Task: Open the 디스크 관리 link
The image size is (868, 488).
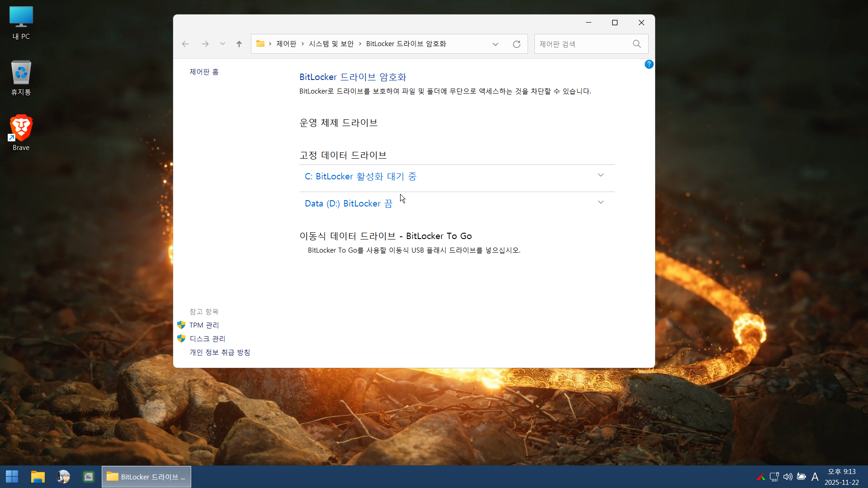Action: tap(207, 338)
